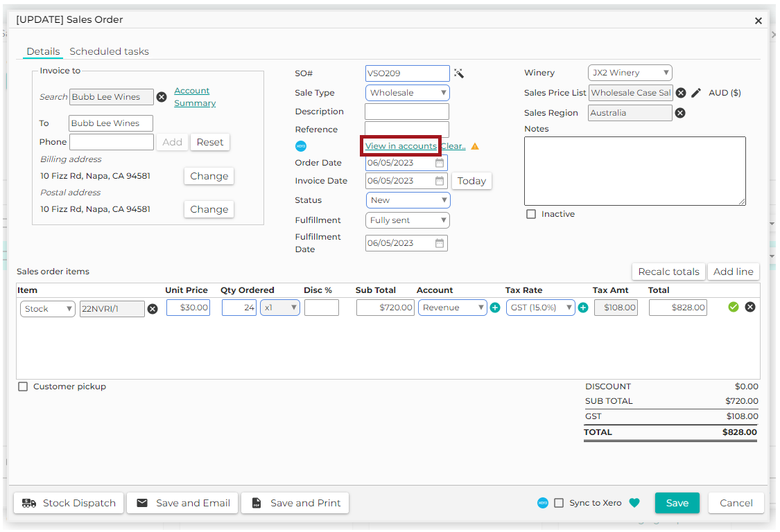Click the Sub Total $720.00 field
Viewport: 780px width, 532px height.
[385, 308]
